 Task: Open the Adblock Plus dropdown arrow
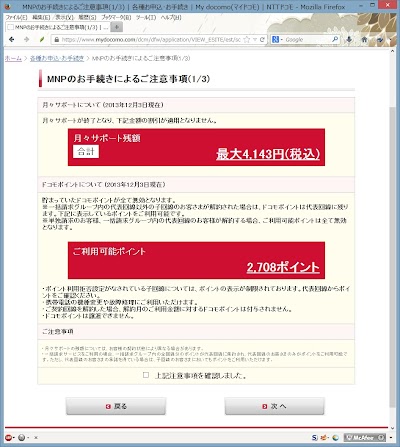14,438
